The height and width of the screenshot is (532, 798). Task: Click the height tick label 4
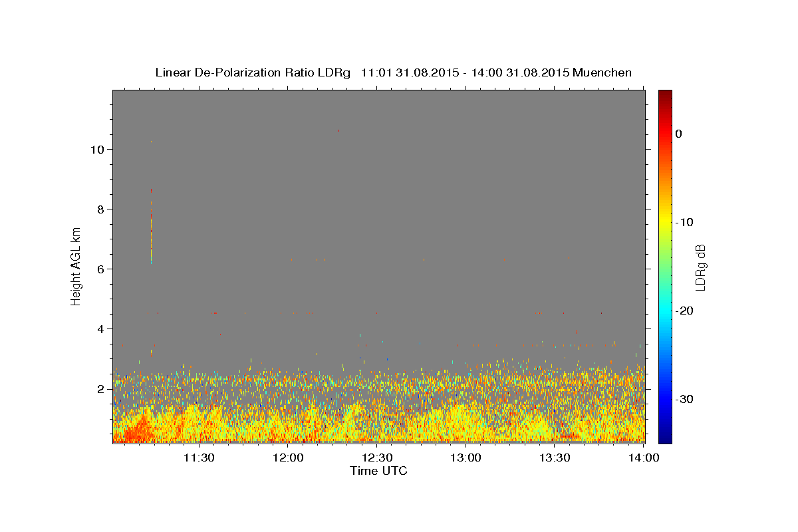(101, 329)
